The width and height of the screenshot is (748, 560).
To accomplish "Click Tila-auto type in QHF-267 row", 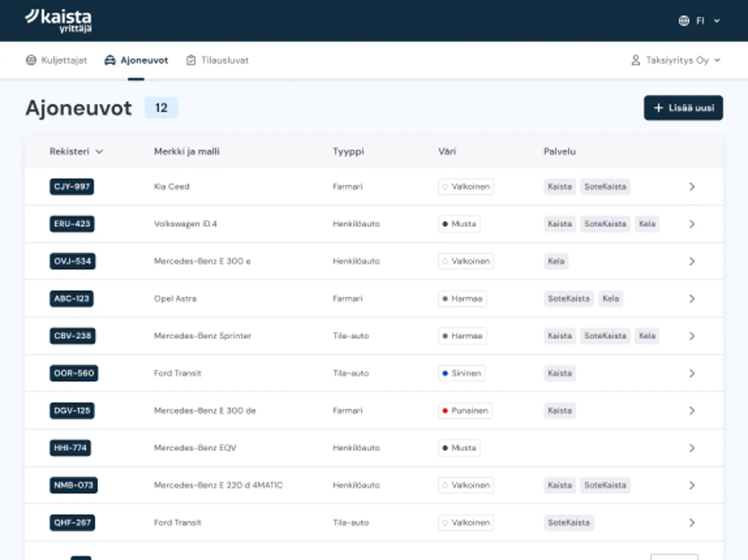I will coord(351,523).
